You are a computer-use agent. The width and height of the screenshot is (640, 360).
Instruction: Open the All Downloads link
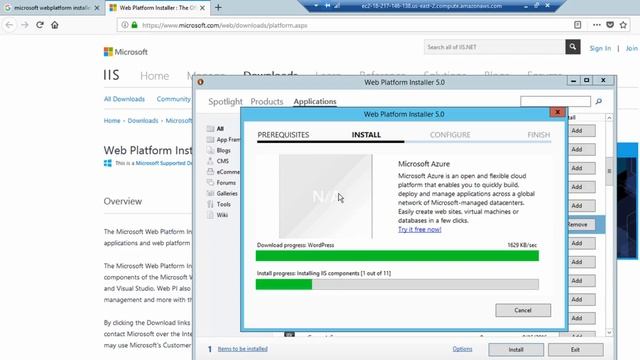pos(124,99)
